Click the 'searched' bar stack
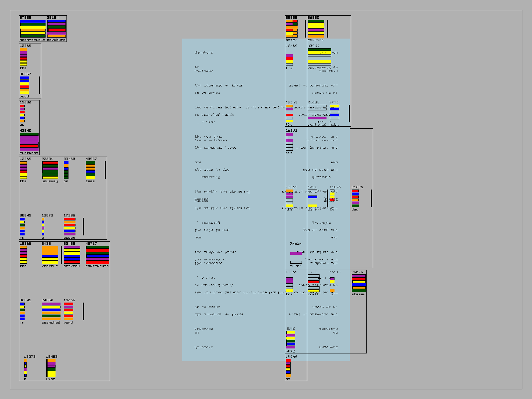532x399 pixels. pos(51,312)
